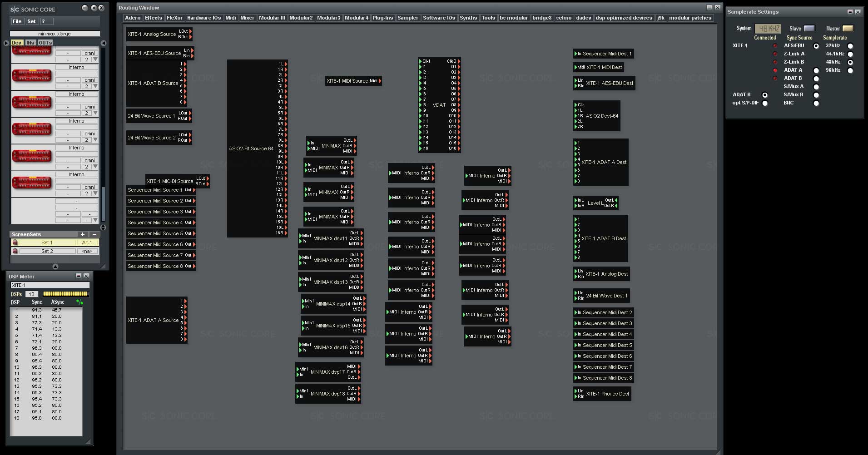Click the lock icon beside Set 2

point(15,251)
